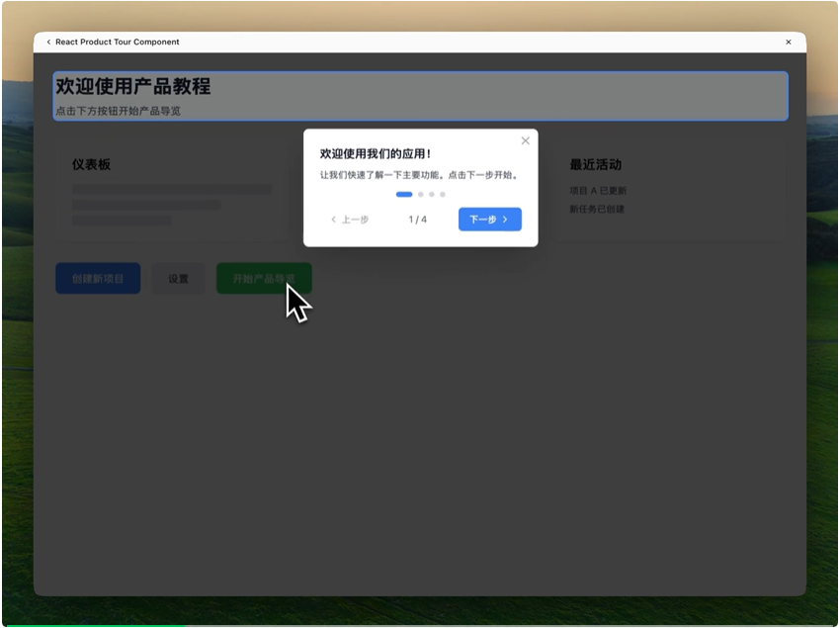840x628 pixels.
Task: Close the React Product Tour Component window
Action: coord(788,42)
